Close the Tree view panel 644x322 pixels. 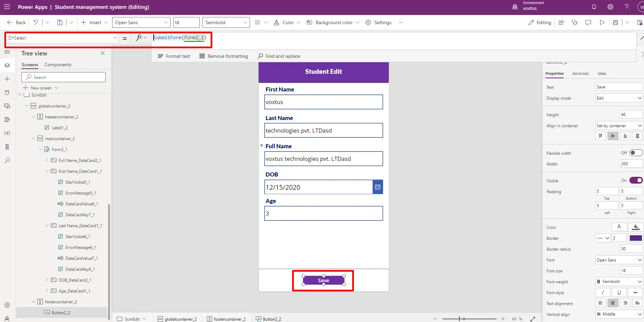point(103,53)
